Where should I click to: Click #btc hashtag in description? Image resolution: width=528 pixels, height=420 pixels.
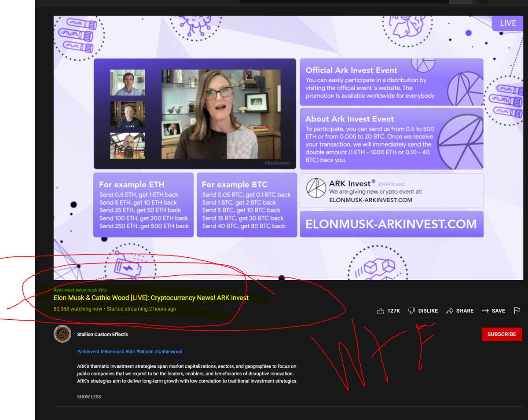pos(130,352)
